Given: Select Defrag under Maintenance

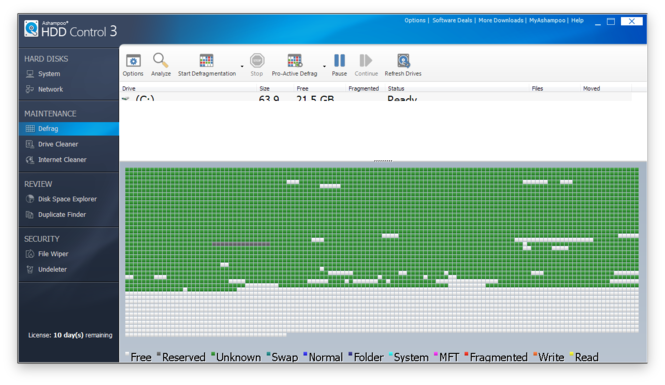Looking at the screenshot, I should [69, 128].
